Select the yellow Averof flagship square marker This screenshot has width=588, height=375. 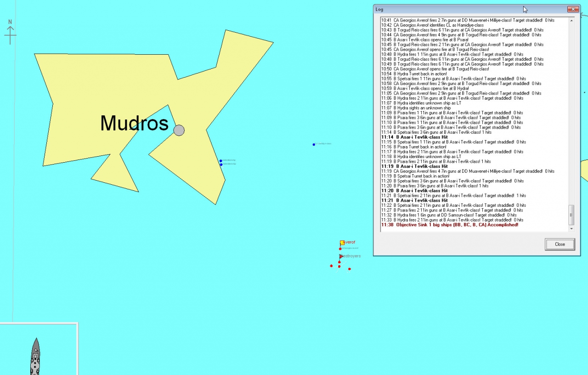tap(342, 243)
